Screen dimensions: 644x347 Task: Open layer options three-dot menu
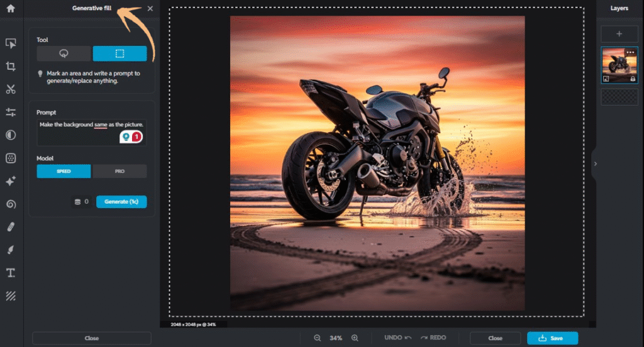(630, 52)
